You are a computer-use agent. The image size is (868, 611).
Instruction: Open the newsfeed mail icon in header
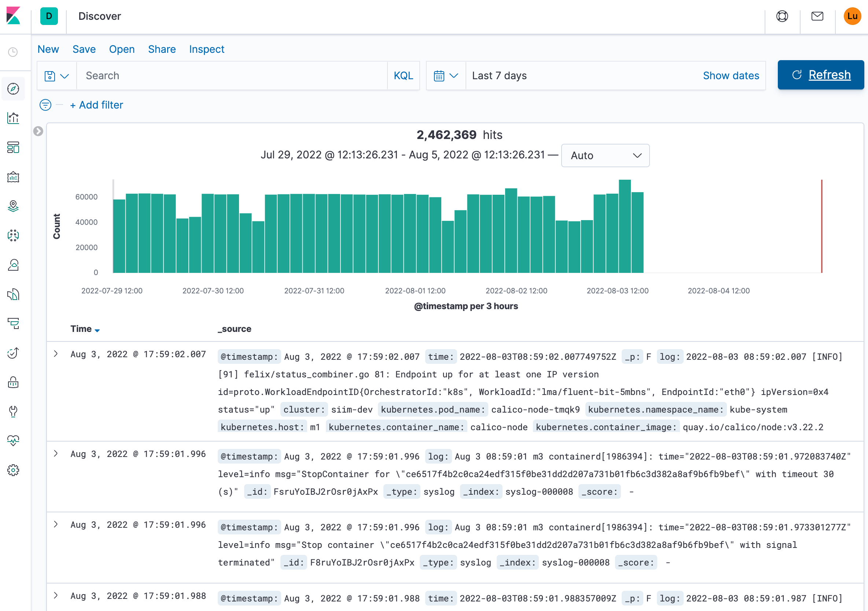pyautogui.click(x=817, y=16)
